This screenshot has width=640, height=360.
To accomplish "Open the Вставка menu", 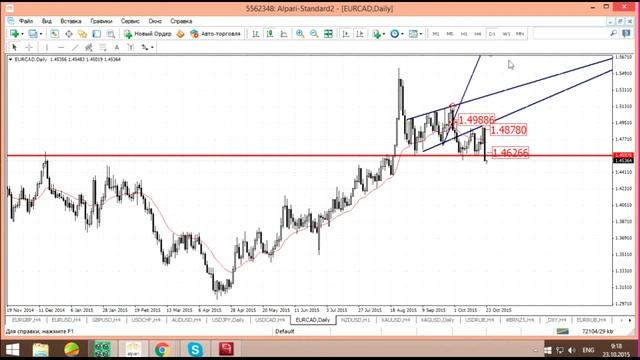I will pyautogui.click(x=71, y=21).
